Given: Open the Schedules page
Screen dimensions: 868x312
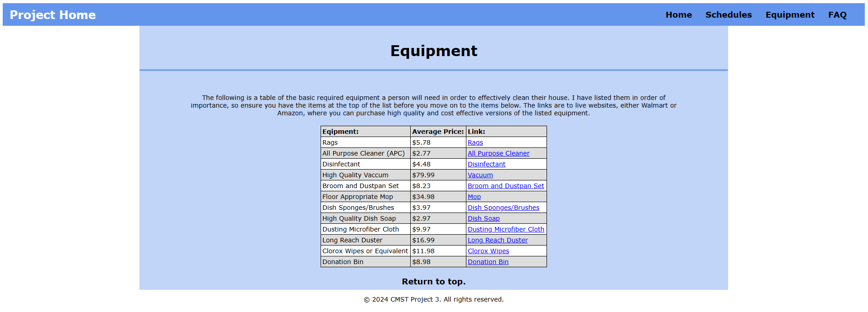Looking at the screenshot, I should [x=729, y=15].
